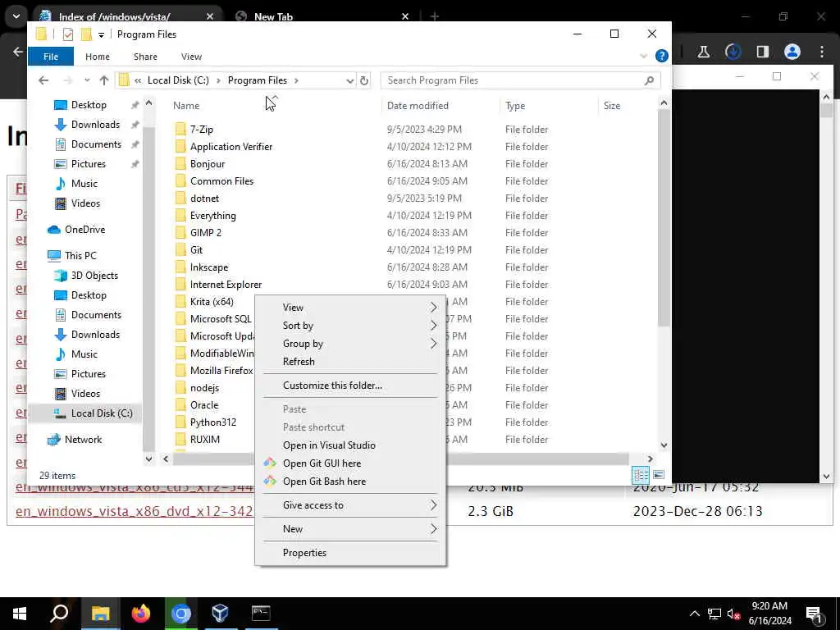840x630 pixels.
Task: Sort by Date modified column
Action: click(418, 106)
